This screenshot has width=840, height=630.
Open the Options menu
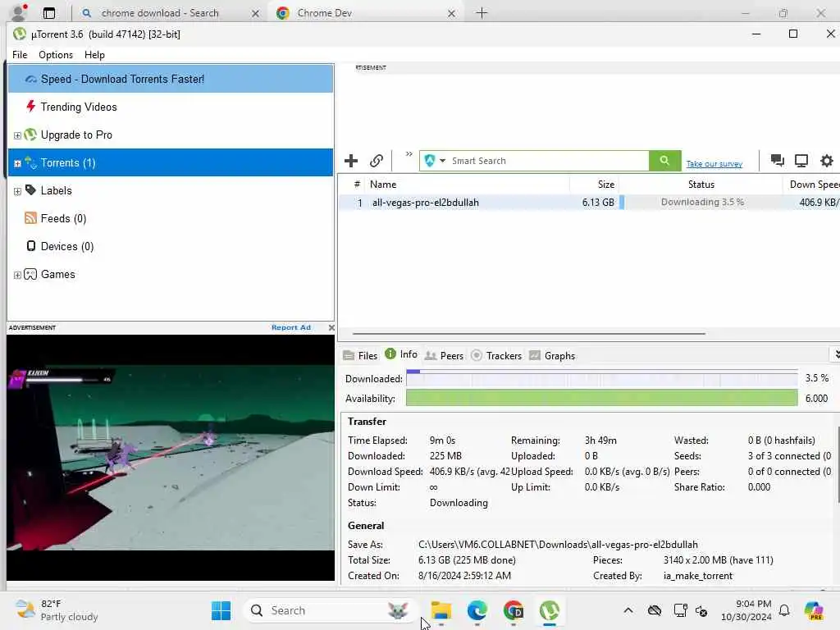(x=56, y=55)
